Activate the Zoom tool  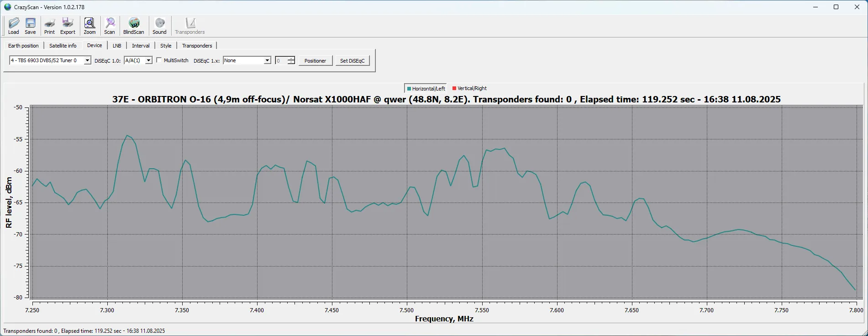tap(89, 26)
